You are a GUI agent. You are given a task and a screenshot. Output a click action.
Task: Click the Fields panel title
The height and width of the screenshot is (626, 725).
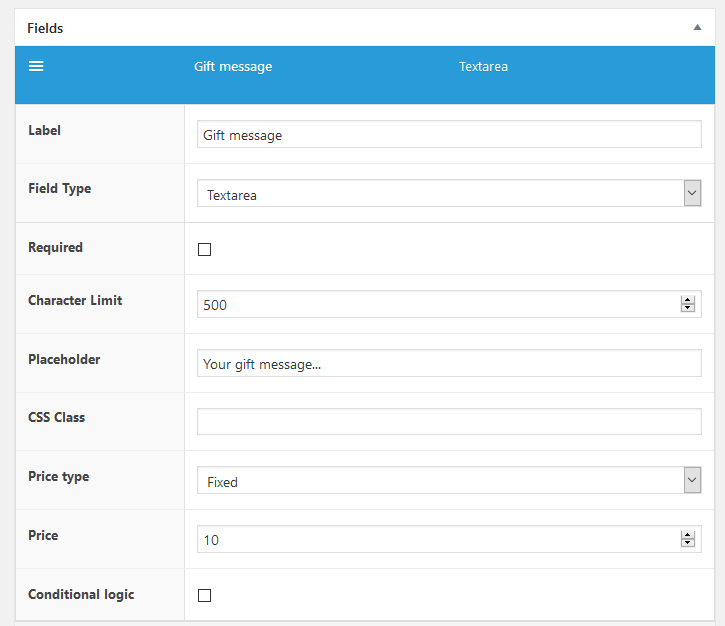click(x=45, y=28)
